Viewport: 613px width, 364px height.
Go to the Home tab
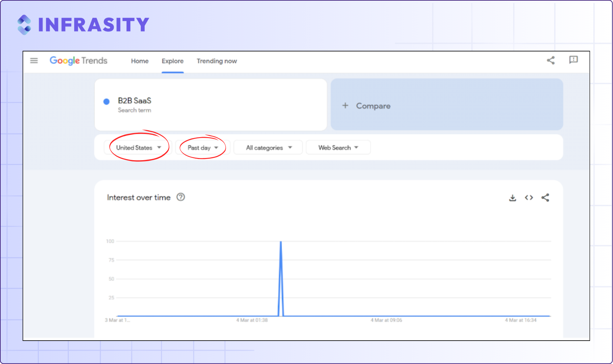click(x=140, y=61)
